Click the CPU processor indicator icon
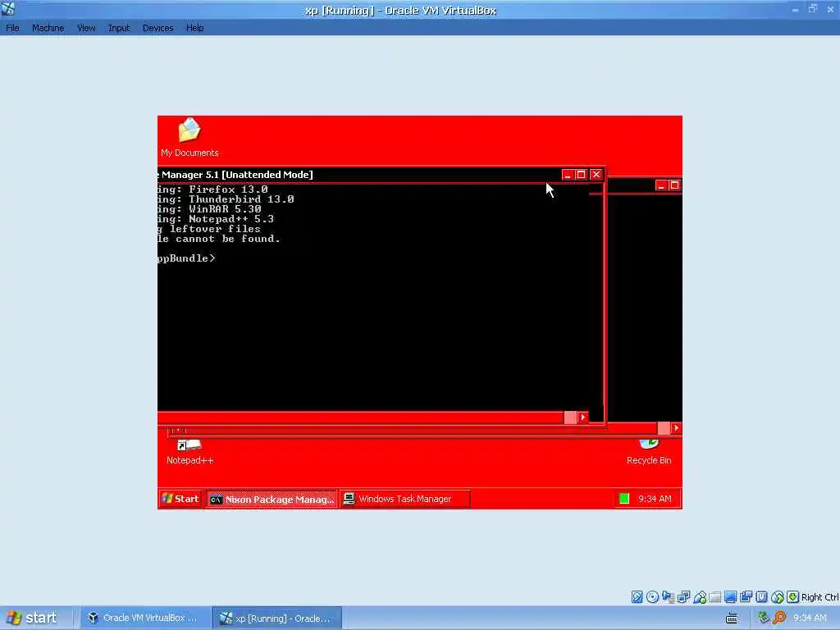Image resolution: width=840 pixels, height=630 pixels. (x=761, y=597)
